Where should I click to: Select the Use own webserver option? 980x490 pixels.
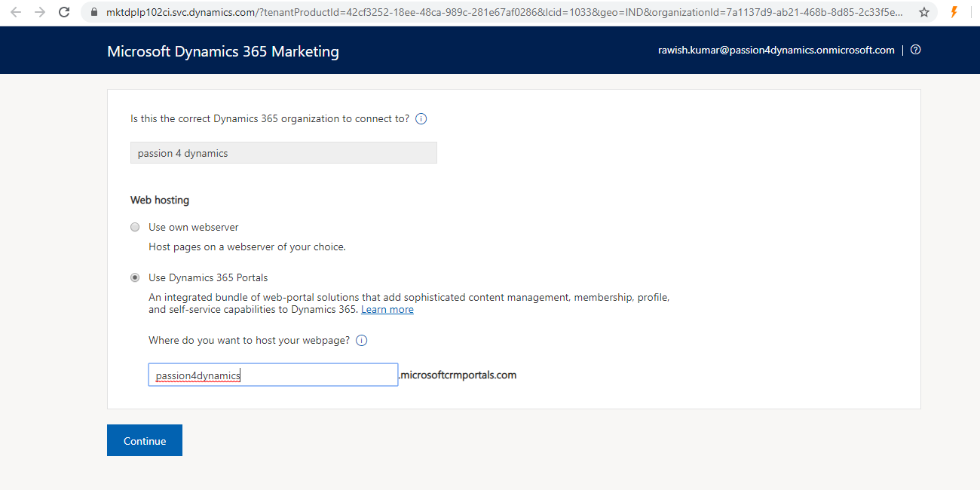pyautogui.click(x=135, y=227)
